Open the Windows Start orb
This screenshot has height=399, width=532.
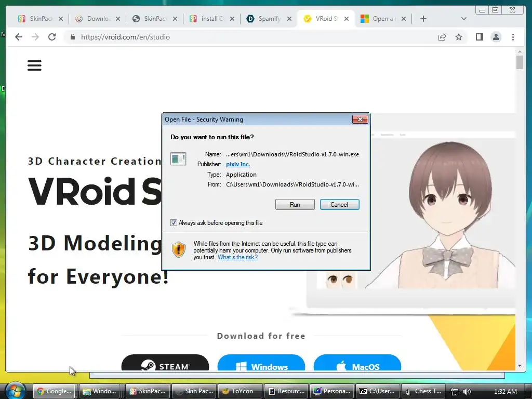click(x=16, y=390)
